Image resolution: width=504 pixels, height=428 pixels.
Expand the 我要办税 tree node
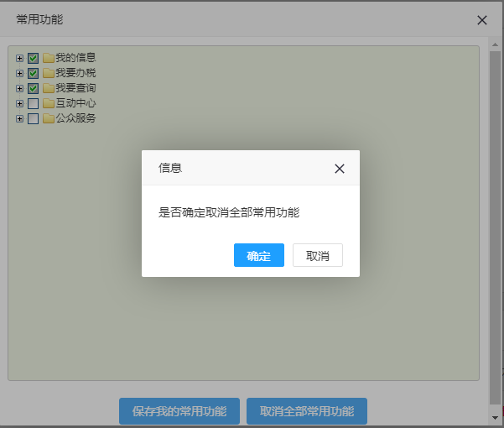coord(19,73)
